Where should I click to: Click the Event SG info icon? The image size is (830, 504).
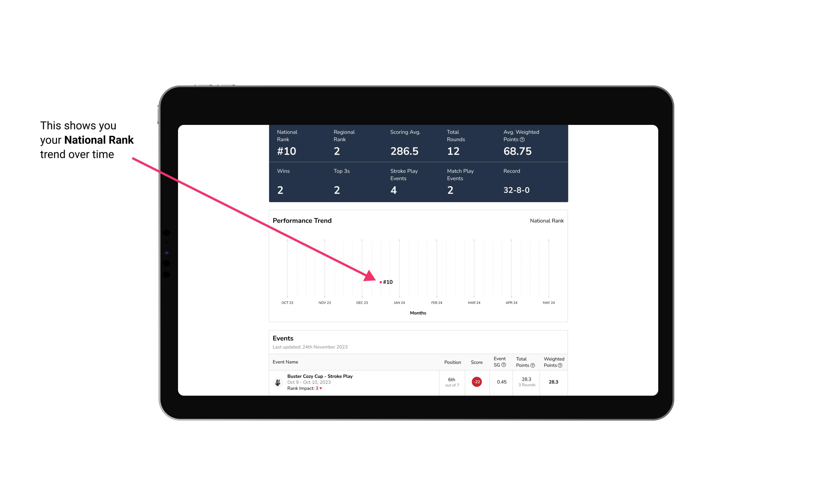point(505,365)
